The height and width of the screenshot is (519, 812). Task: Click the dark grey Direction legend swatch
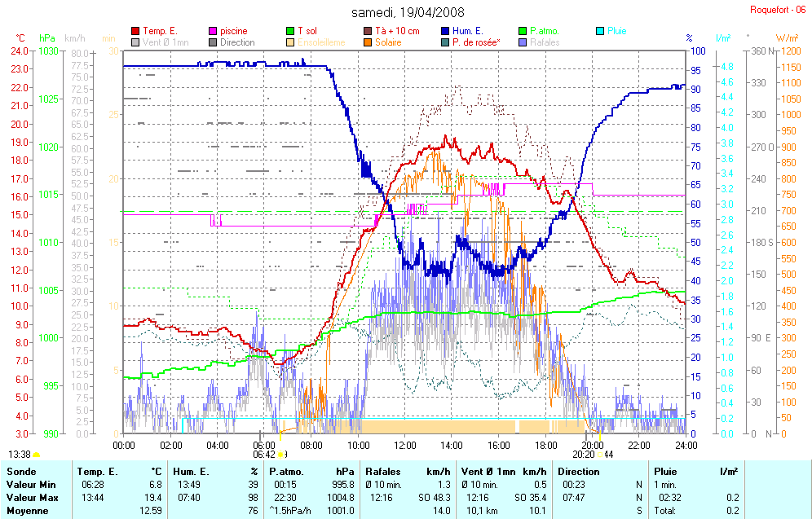click(x=212, y=42)
